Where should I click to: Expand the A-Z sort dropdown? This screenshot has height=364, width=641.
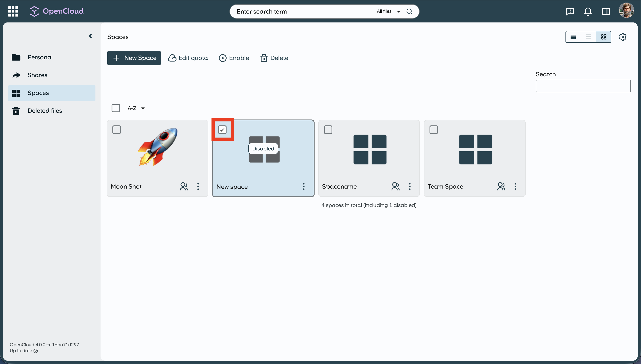(x=136, y=108)
